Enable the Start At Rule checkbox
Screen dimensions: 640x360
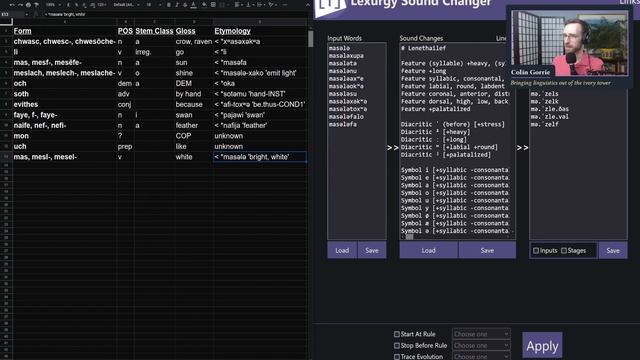point(397,334)
